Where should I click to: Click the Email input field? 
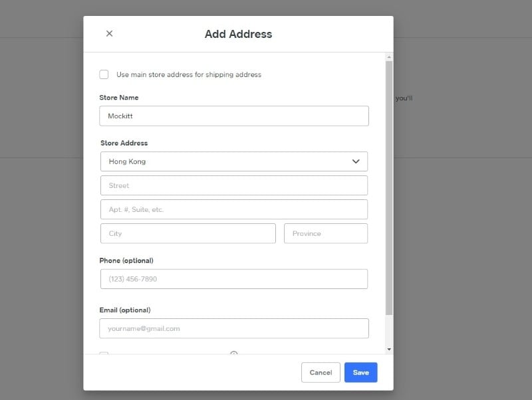click(233, 328)
